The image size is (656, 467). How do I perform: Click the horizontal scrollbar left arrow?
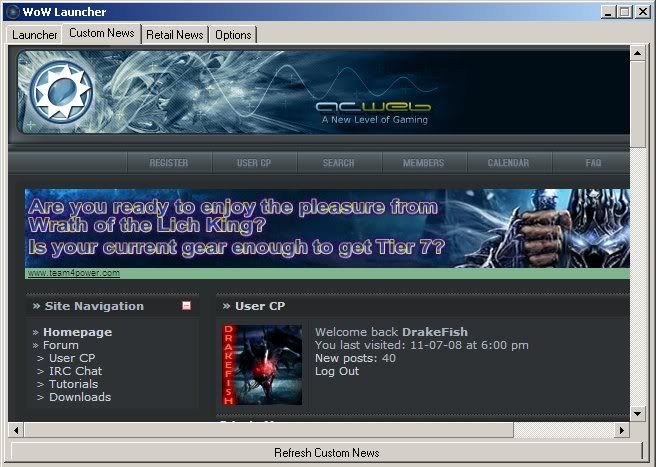(16, 430)
